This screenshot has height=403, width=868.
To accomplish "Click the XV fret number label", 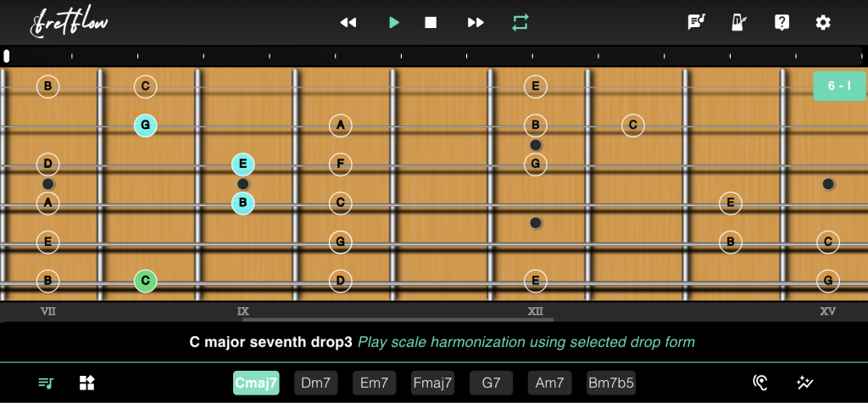I will (x=827, y=311).
